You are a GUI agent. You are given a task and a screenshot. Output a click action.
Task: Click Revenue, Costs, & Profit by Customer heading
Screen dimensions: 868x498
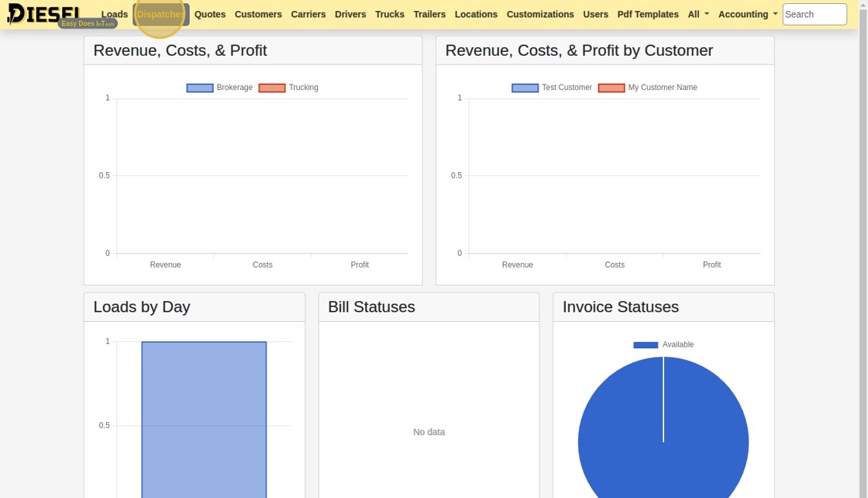click(579, 50)
